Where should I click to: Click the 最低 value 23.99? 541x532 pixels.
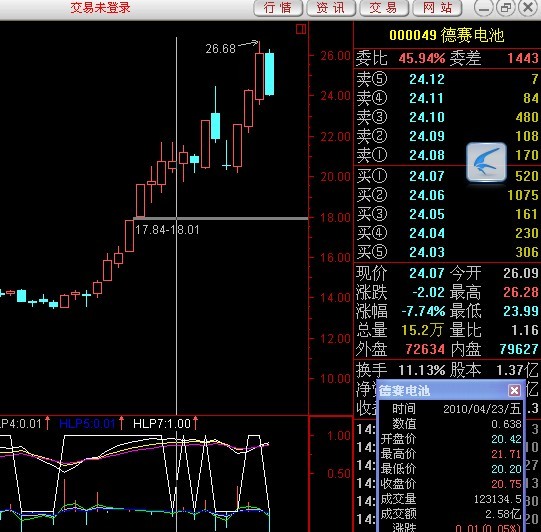pos(521,311)
